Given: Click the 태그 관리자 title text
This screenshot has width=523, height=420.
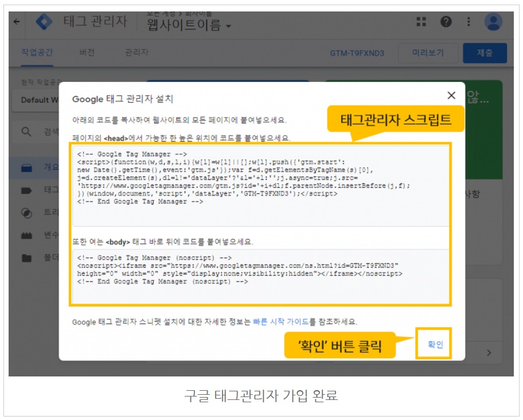Looking at the screenshot, I should click(x=95, y=22).
